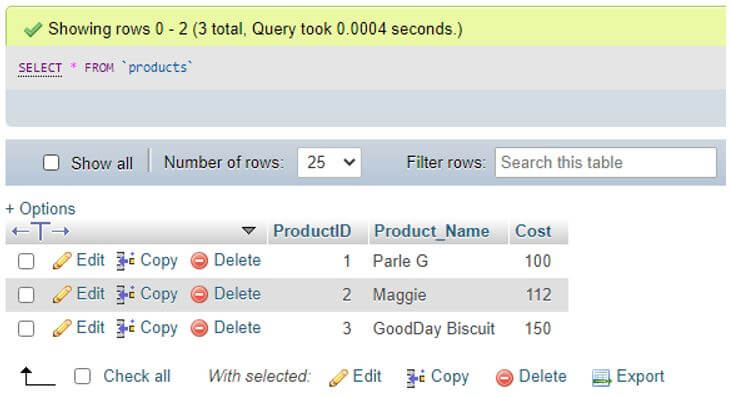
Task: Click the With selected Delete link
Action: [542, 376]
